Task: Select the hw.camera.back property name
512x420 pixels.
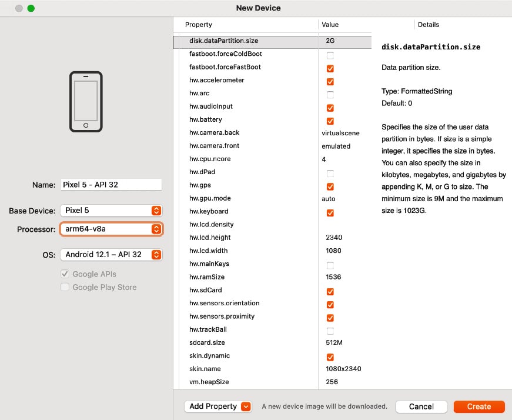Action: (x=214, y=132)
